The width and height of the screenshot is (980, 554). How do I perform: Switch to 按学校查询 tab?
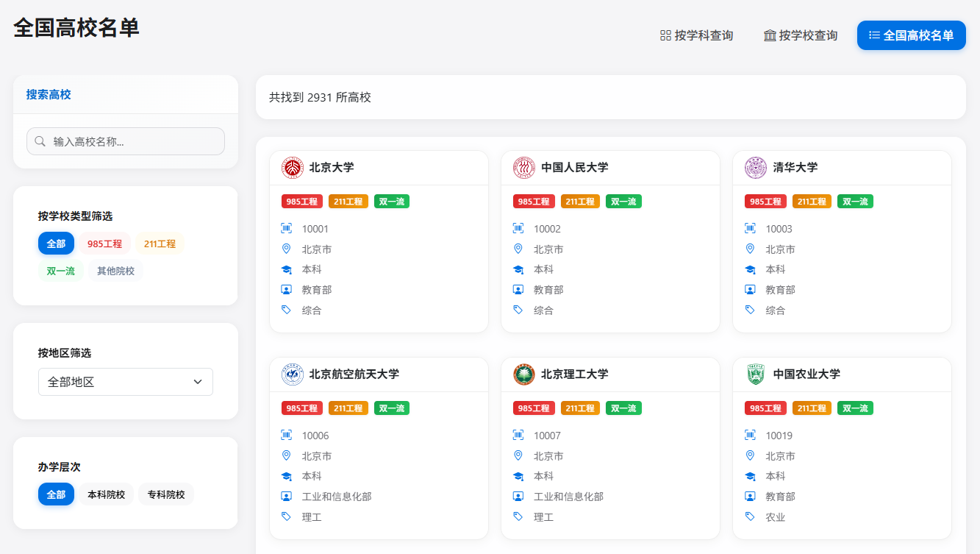coord(801,35)
